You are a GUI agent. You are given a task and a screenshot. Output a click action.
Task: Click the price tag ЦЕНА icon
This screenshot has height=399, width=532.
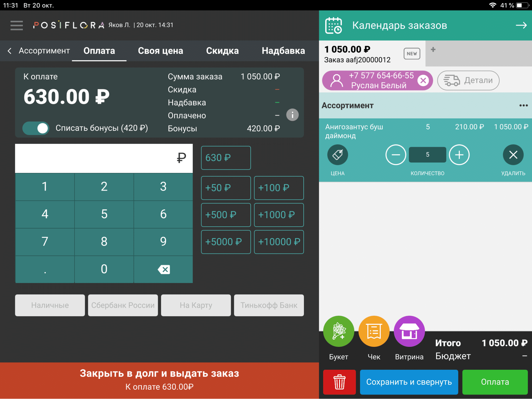337,155
